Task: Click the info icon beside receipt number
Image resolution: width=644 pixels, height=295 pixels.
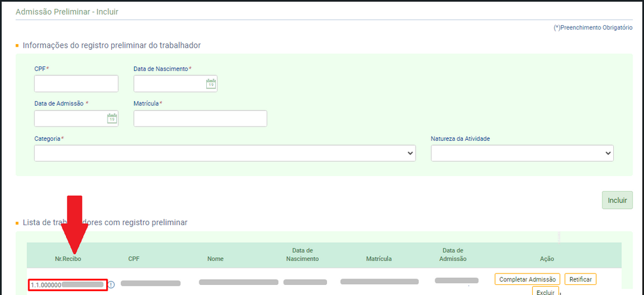Action: coord(111,284)
